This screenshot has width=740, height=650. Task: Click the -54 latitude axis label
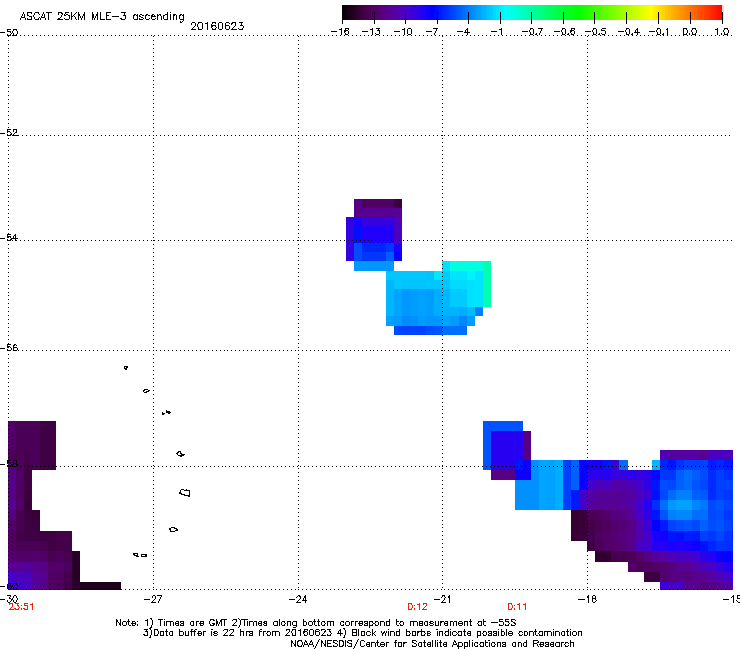[x=9, y=237]
